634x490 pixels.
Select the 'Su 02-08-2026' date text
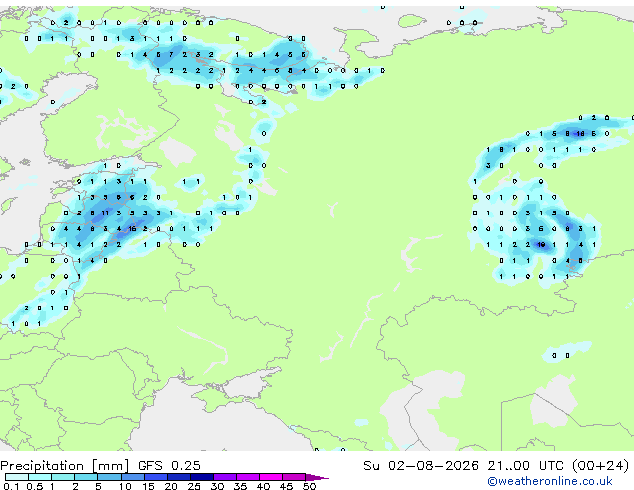coord(421,466)
